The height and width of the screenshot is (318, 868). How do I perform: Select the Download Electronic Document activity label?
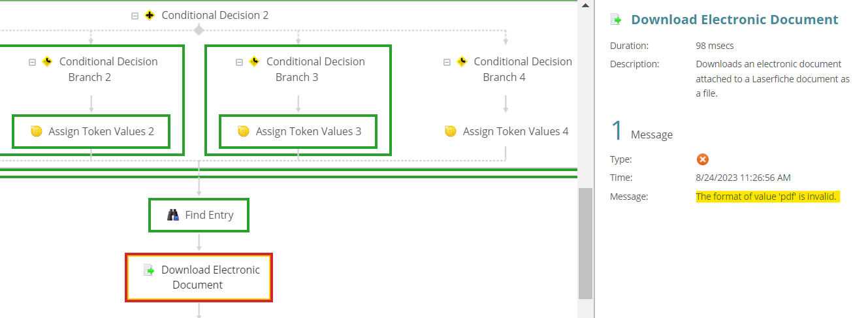(x=210, y=278)
